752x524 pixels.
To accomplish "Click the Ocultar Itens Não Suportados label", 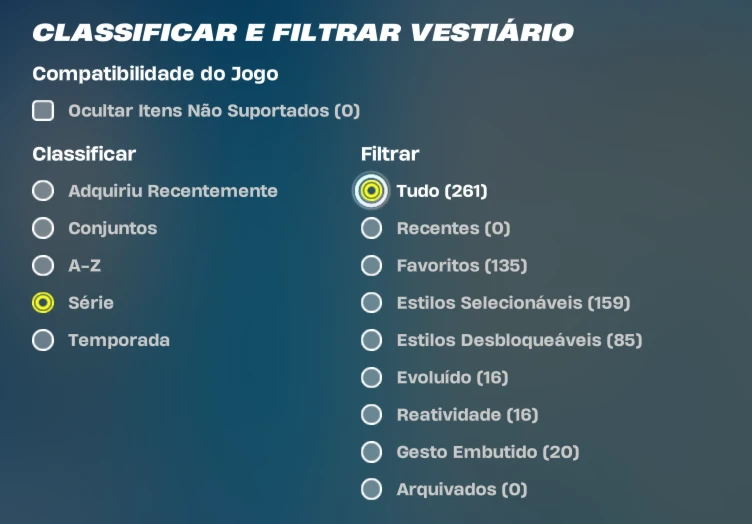I will [x=214, y=111].
